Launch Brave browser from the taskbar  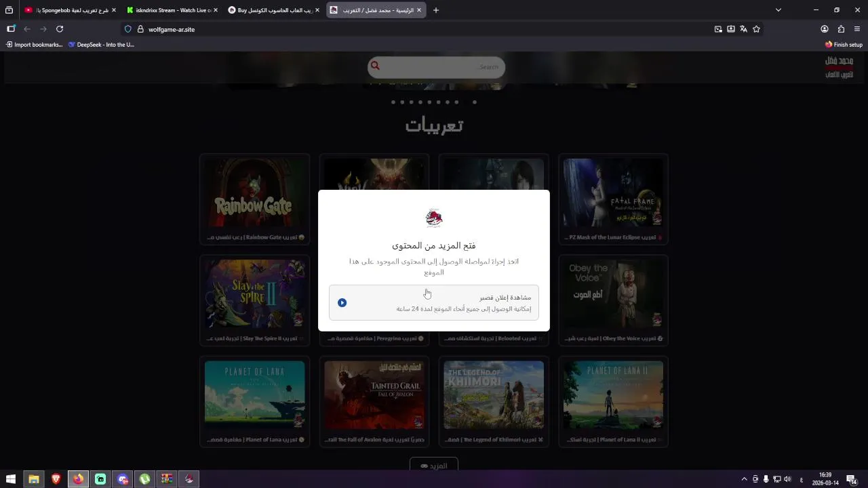click(x=56, y=479)
